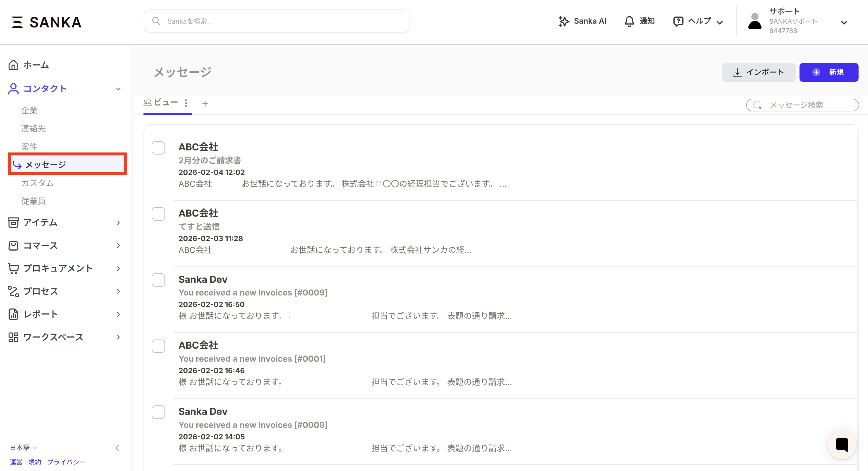Open the 日本語 language selector
The width and height of the screenshot is (868, 471).
(x=23, y=447)
